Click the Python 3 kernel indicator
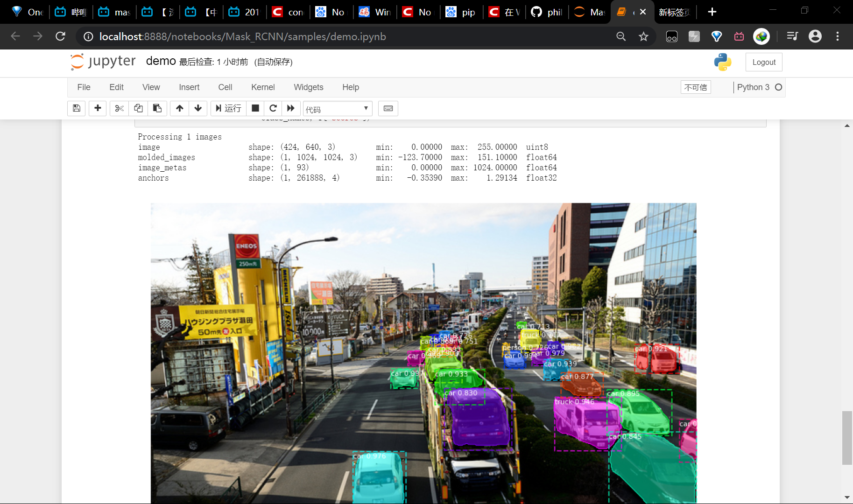Viewport: 853px width, 504px height. point(753,87)
